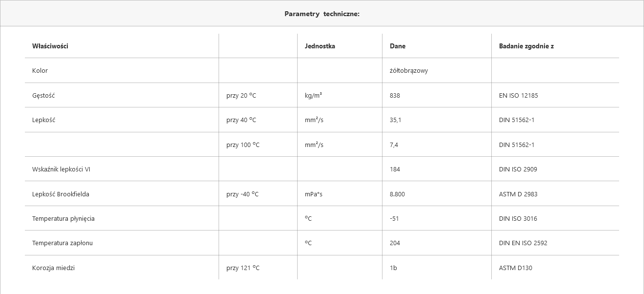644x294 pixels.
Task: Click the 'Parametry techniczne:' section header
Action: (x=322, y=14)
